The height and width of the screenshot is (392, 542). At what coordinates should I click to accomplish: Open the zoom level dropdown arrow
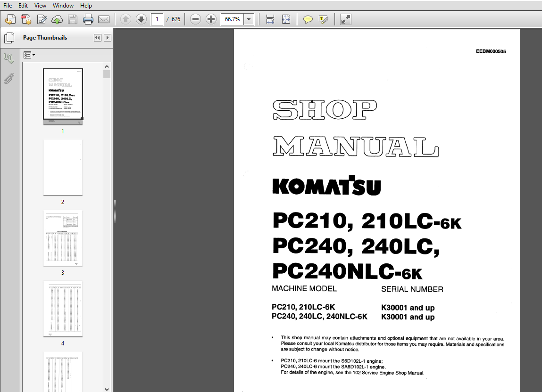tap(249, 19)
